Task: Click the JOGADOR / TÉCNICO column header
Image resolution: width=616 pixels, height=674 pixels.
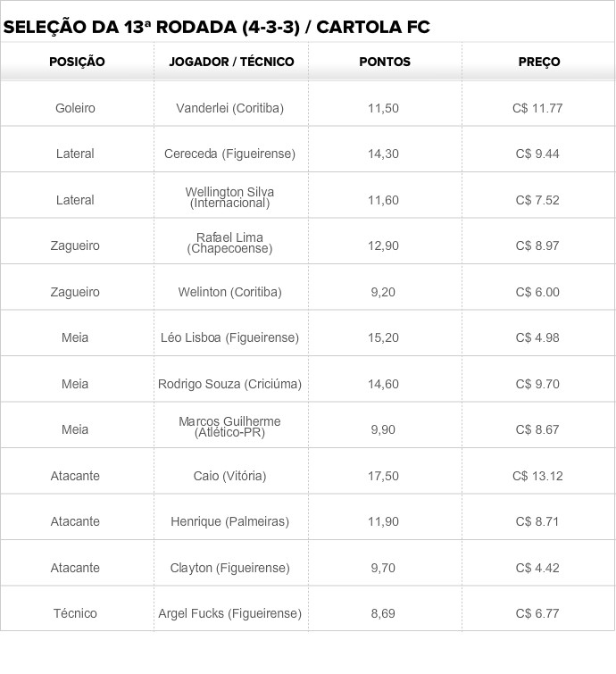Action: coord(230,62)
